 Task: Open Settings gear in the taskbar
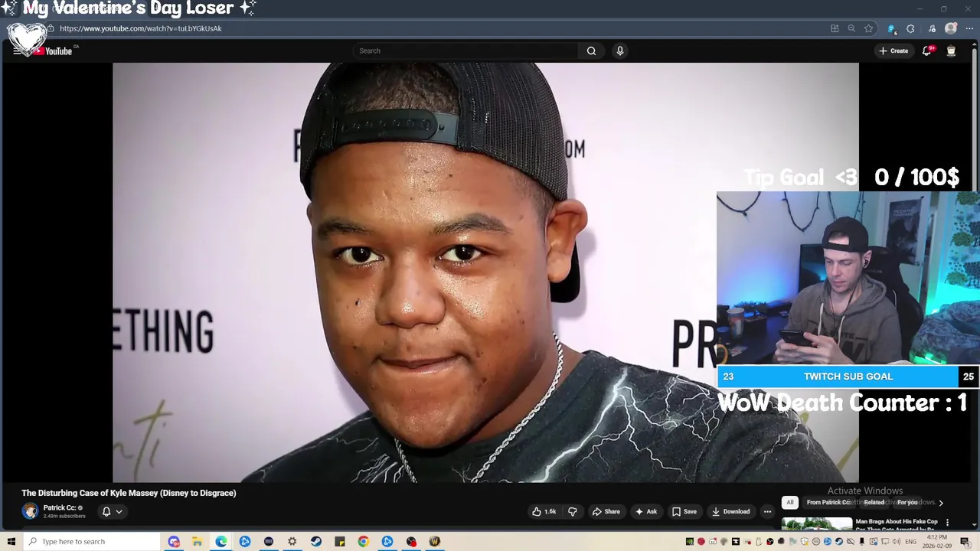pyautogui.click(x=292, y=541)
